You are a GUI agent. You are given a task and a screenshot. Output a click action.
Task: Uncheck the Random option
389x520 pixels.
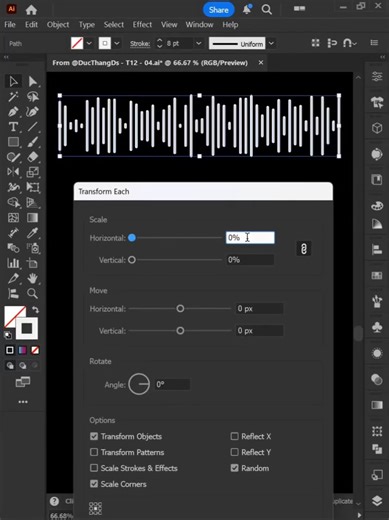[x=235, y=468]
